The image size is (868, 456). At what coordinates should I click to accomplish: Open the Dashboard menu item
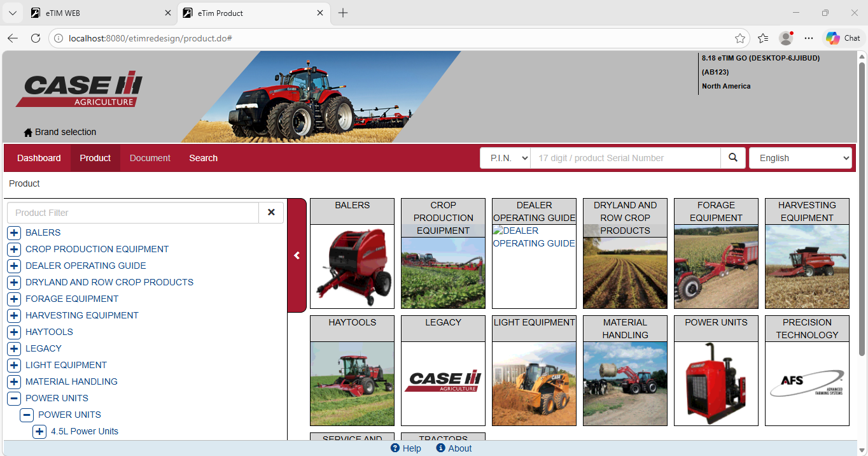tap(39, 158)
